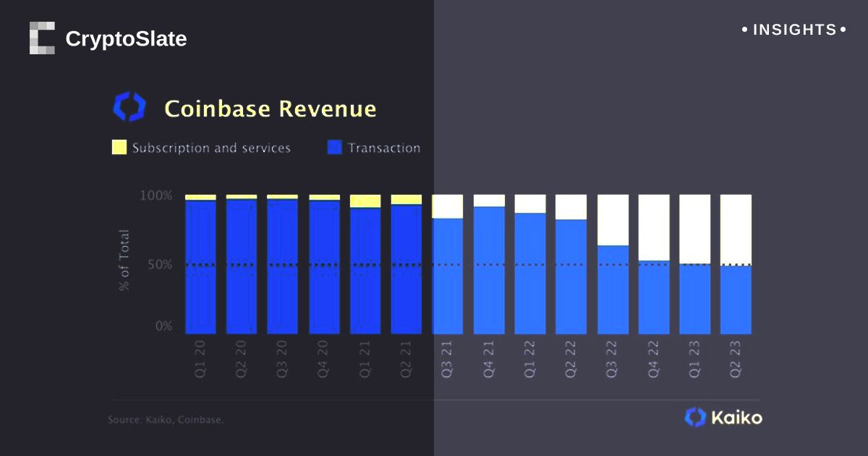Select the Q4 22 axis label

tap(654, 359)
